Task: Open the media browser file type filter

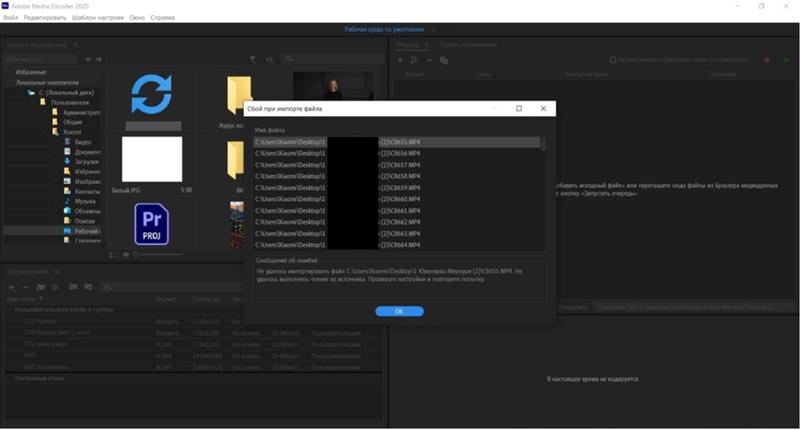Action: click(253, 60)
